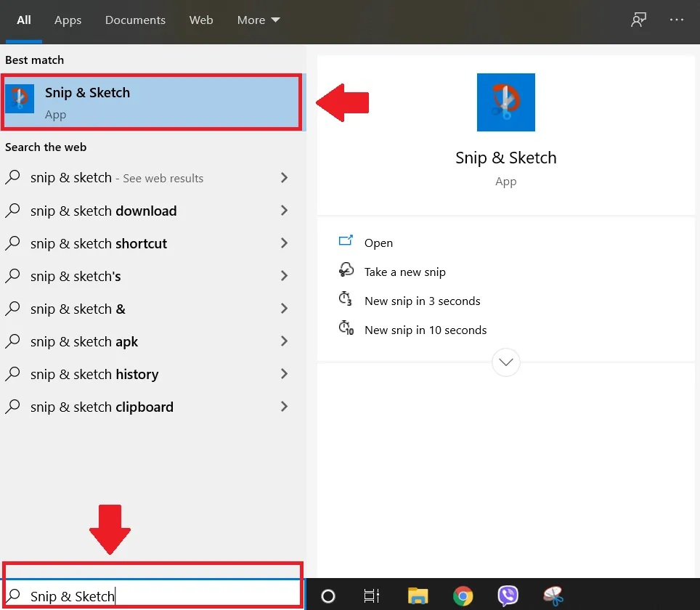The width and height of the screenshot is (700, 610).
Task: Switch to the Documents tab
Action: coord(135,20)
